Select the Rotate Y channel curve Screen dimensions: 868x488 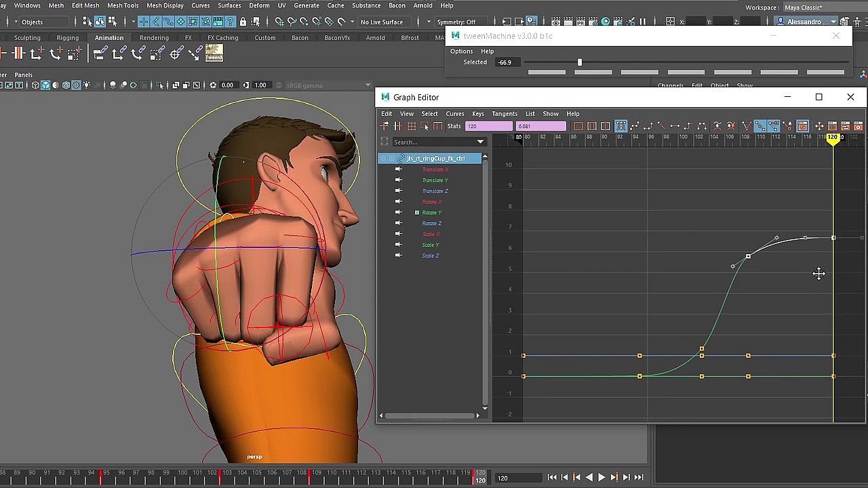[432, 213]
